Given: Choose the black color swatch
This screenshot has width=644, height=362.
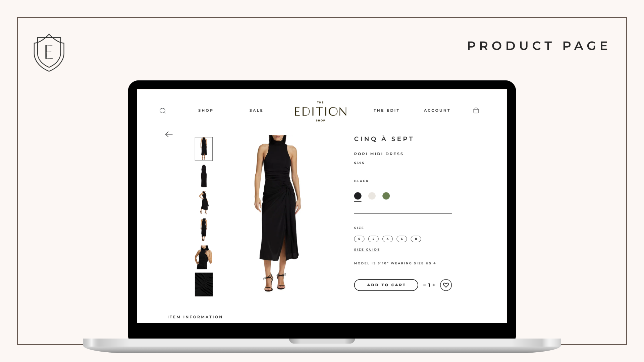Looking at the screenshot, I should 358,196.
